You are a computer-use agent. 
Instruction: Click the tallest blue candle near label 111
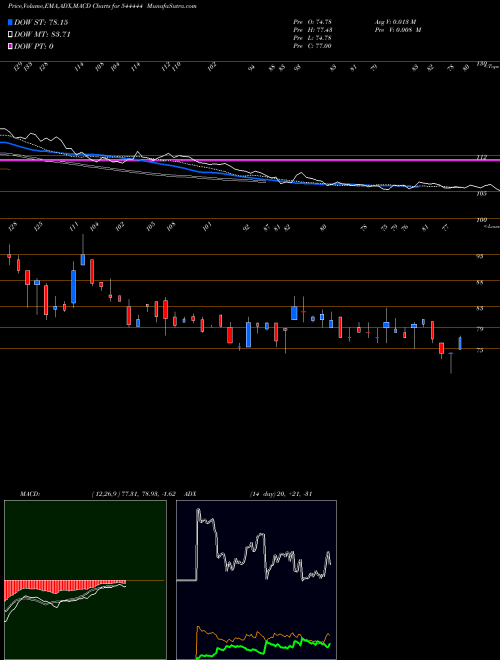[x=74, y=287]
